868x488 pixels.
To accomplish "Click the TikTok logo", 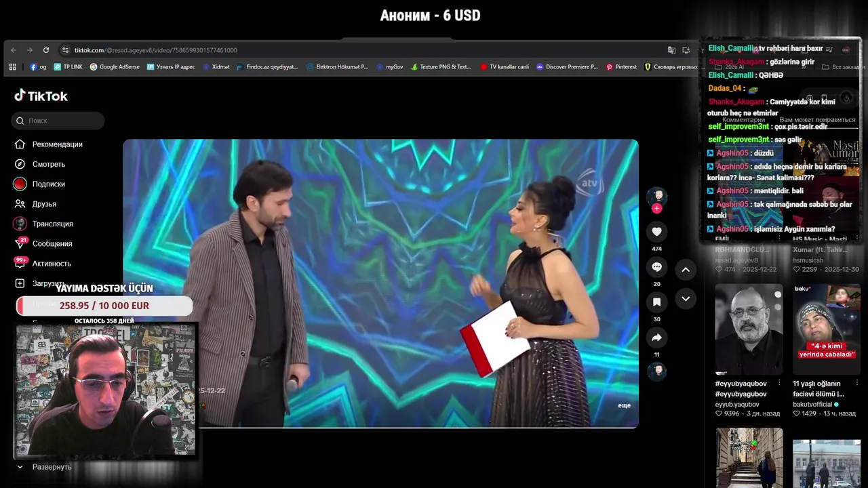I will tap(41, 96).
